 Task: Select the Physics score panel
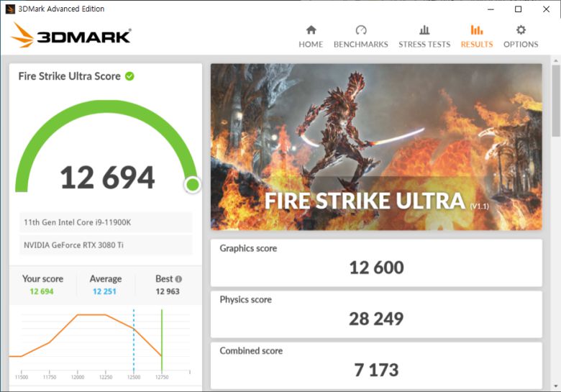(376, 312)
